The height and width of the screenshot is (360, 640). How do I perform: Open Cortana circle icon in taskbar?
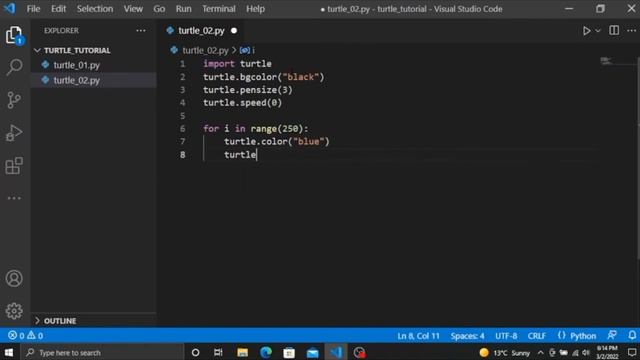pyautogui.click(x=195, y=352)
